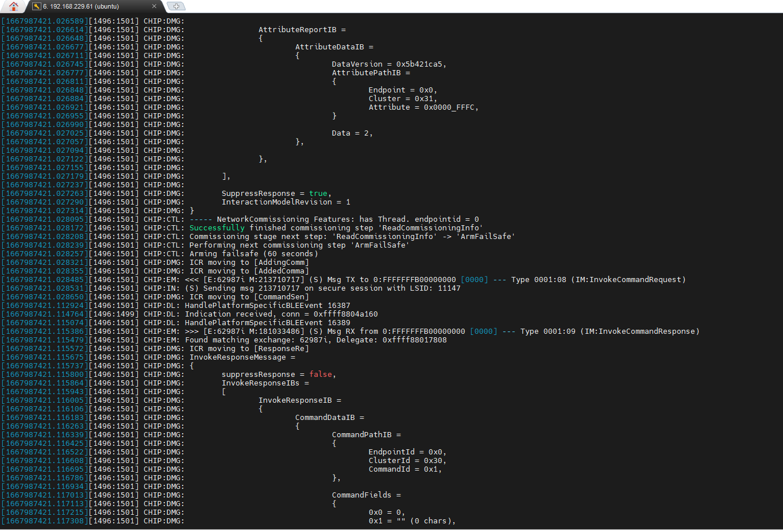Select the 192.168.229.61 (ubuntu) session tab

(x=94, y=6)
